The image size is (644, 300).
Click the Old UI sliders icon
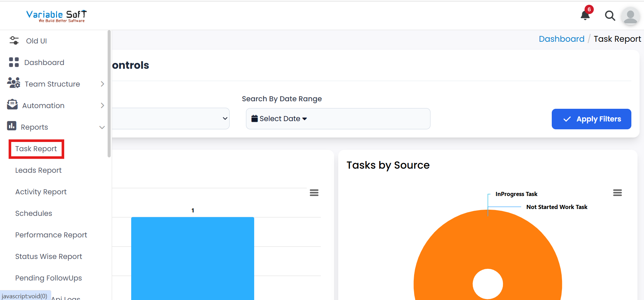pyautogui.click(x=14, y=41)
